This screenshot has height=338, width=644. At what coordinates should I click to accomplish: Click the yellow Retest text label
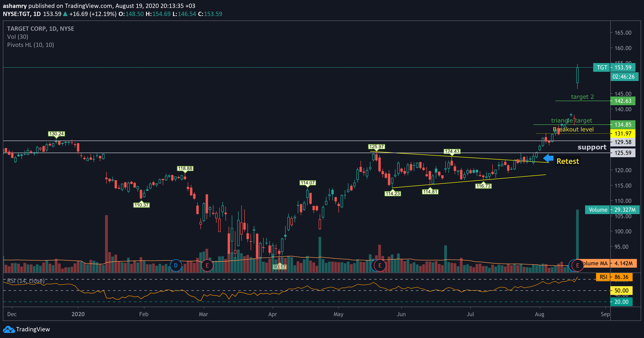[x=568, y=161]
